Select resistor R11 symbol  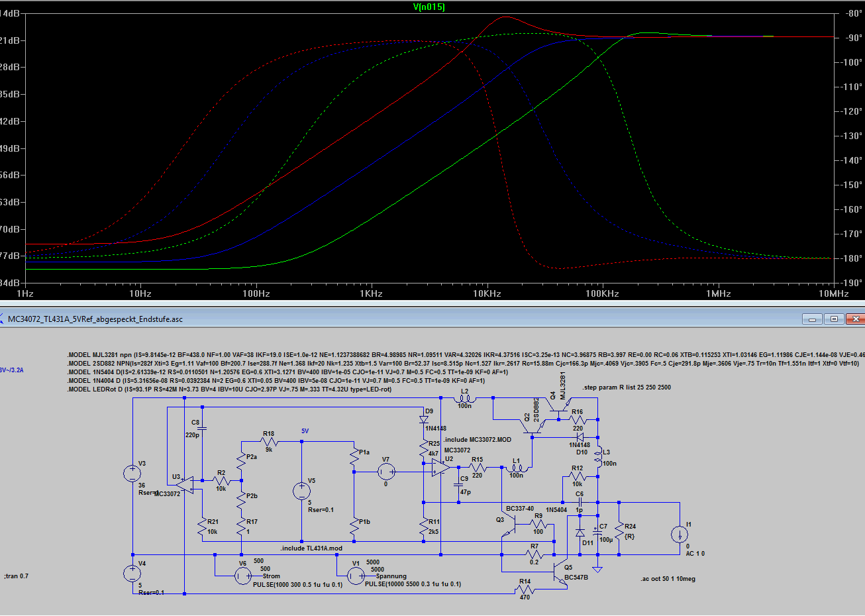click(424, 527)
